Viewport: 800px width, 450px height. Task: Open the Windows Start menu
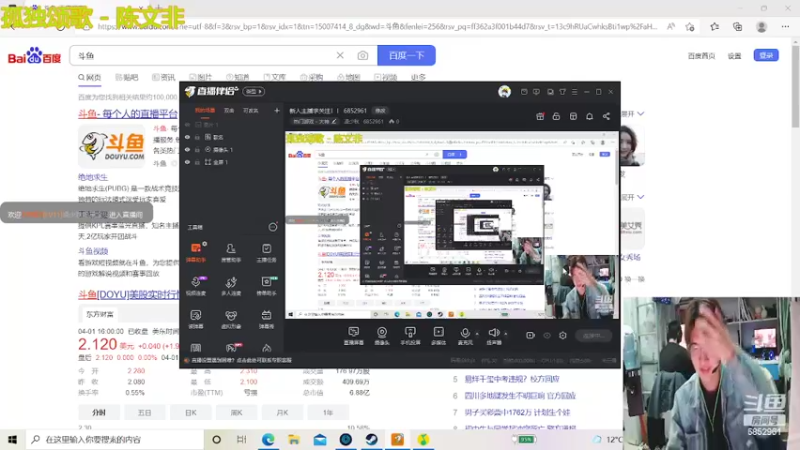pos(13,439)
